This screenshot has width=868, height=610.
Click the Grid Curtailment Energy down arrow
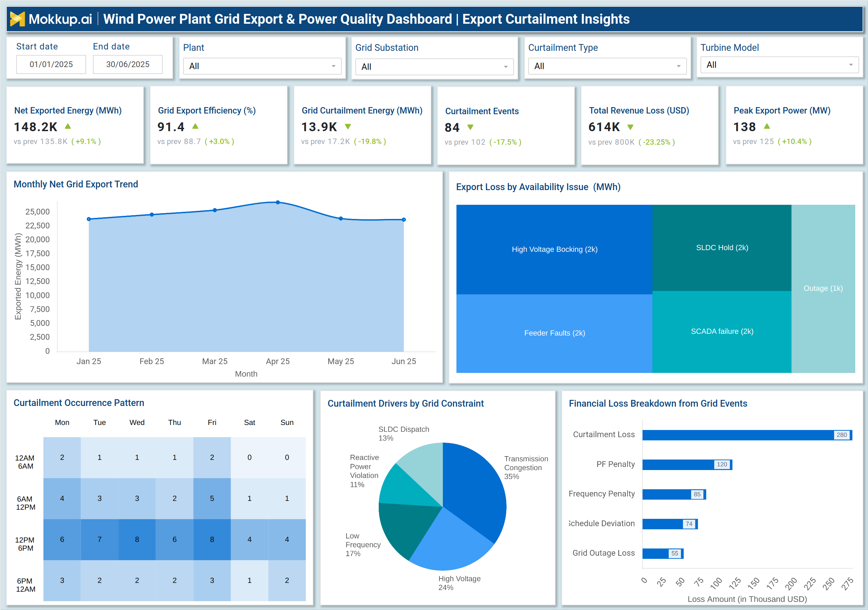tap(348, 127)
